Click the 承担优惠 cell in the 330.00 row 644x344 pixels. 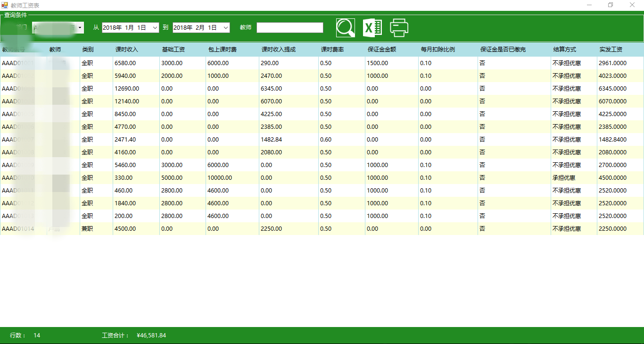[574, 178]
